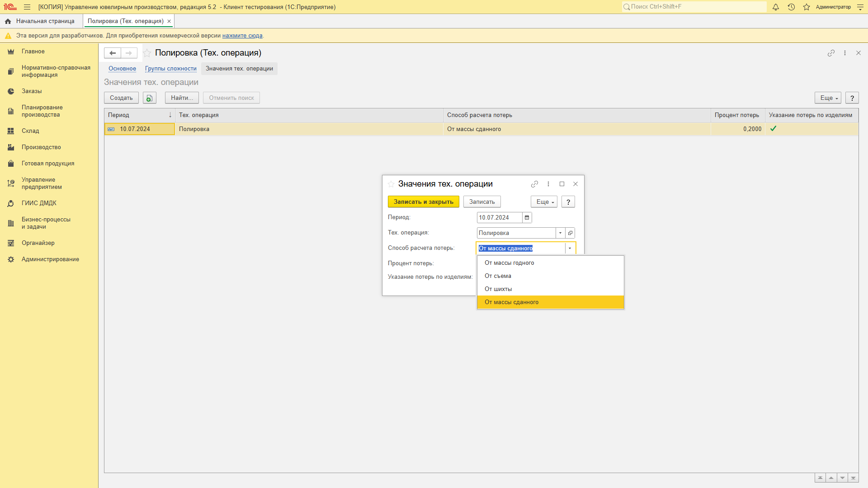
Task: Click Записать и закрыть button
Action: [x=424, y=202]
